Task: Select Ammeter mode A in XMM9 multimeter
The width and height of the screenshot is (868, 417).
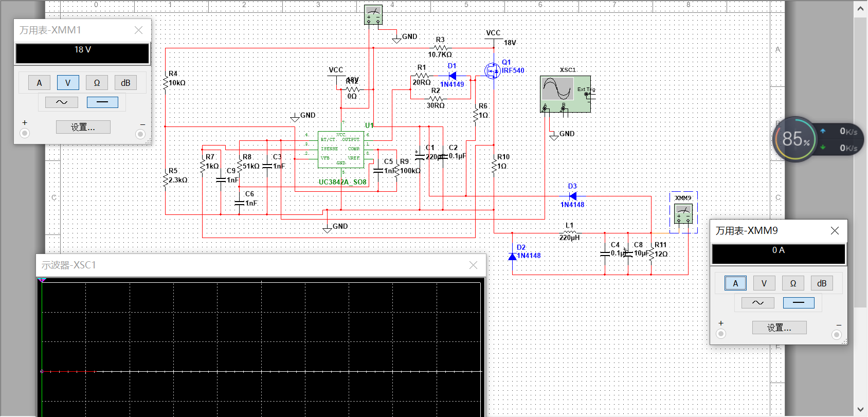Action: (x=735, y=283)
